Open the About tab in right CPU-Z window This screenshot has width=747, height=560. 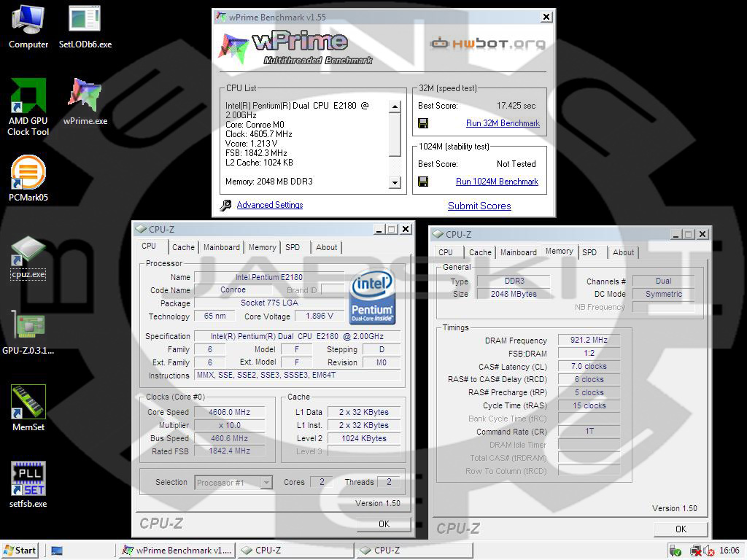point(623,252)
